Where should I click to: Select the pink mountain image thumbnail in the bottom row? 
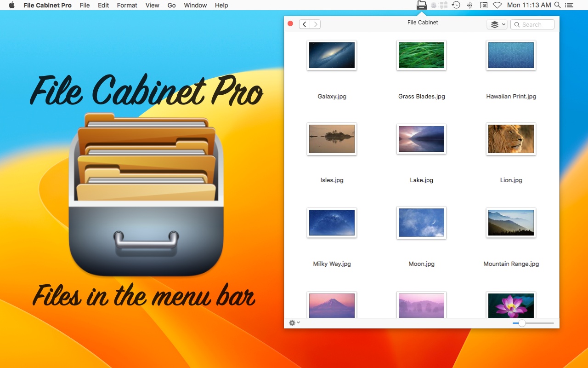point(332,305)
